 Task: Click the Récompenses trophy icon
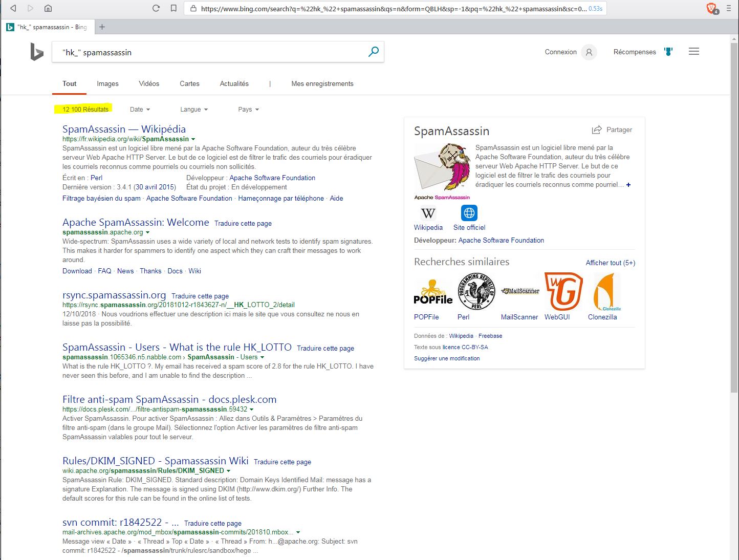[668, 52]
